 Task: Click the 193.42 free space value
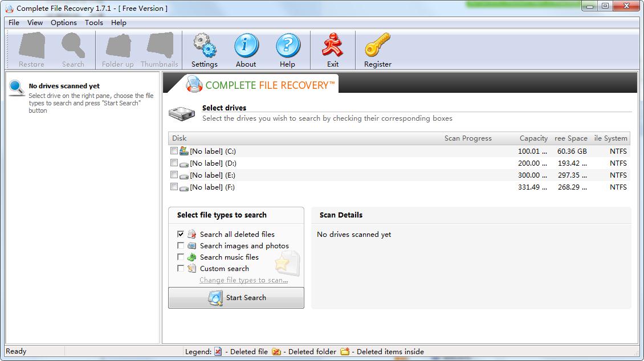(572, 163)
